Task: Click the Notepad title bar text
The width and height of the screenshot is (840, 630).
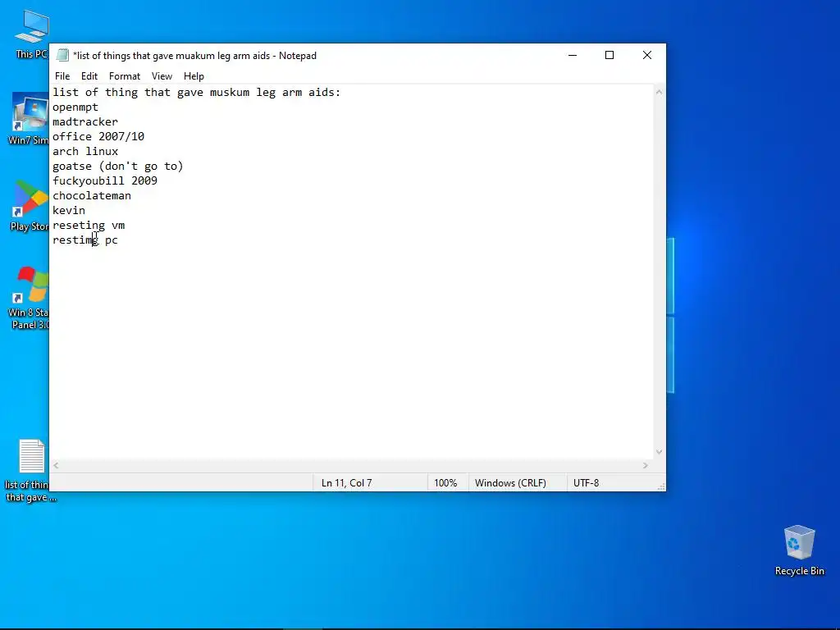Action: point(194,56)
